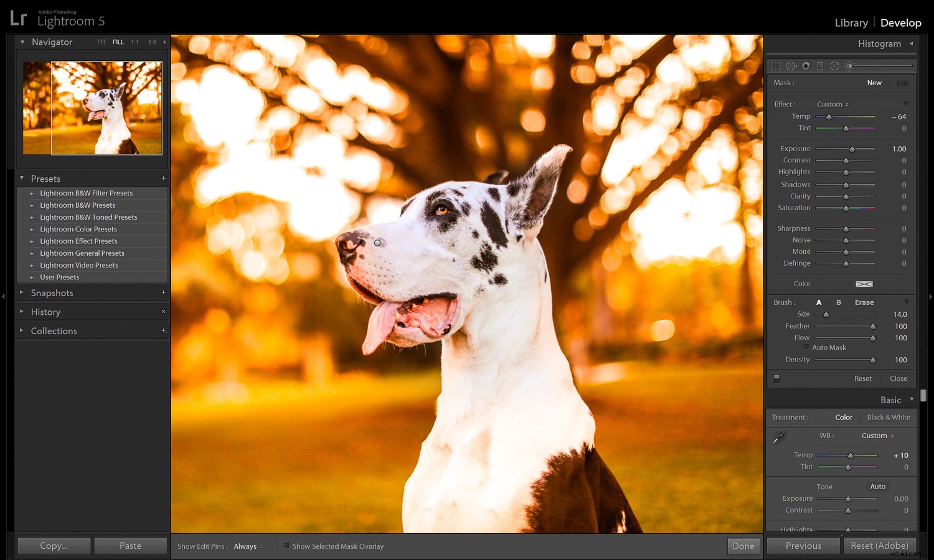Viewport: 934px width, 560px height.
Task: Click the Navigator FILL zoom option
Action: point(118,42)
